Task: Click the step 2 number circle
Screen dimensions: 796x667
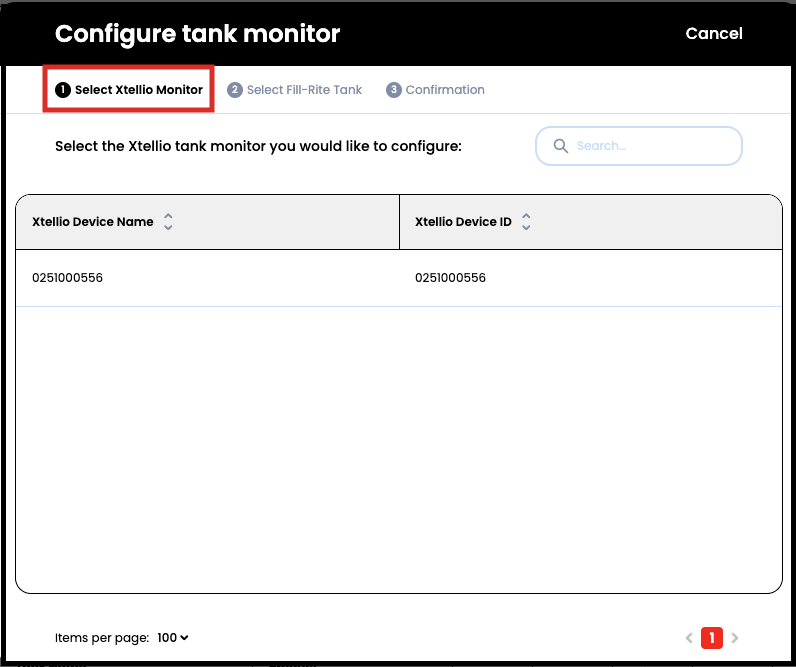Action: (235, 90)
